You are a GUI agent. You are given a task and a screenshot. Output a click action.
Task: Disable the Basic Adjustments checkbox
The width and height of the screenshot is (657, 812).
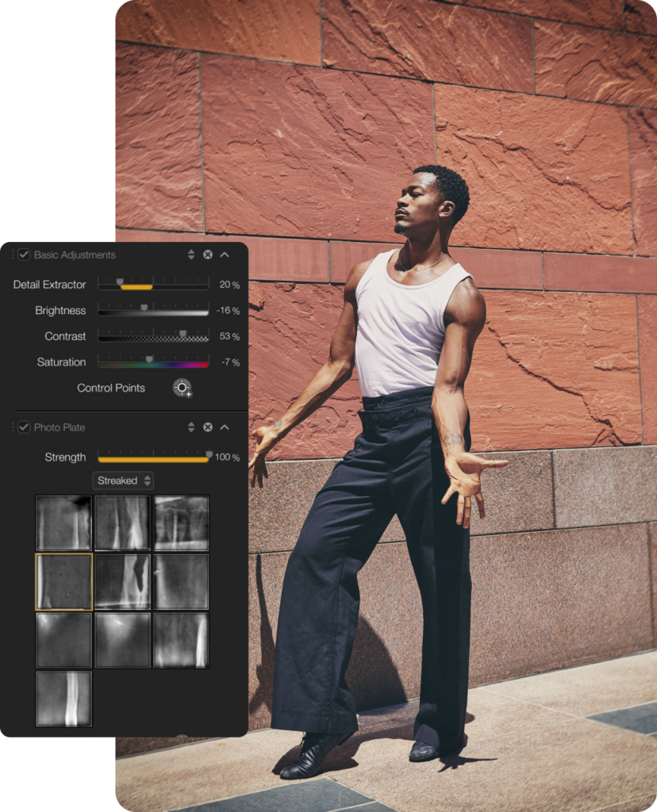[x=24, y=255]
